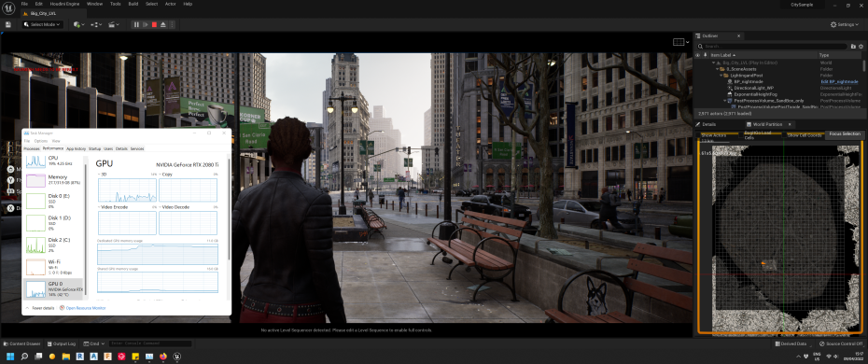The width and height of the screenshot is (868, 364).
Task: Open Firefox from the taskbar
Action: pyautogui.click(x=163, y=357)
